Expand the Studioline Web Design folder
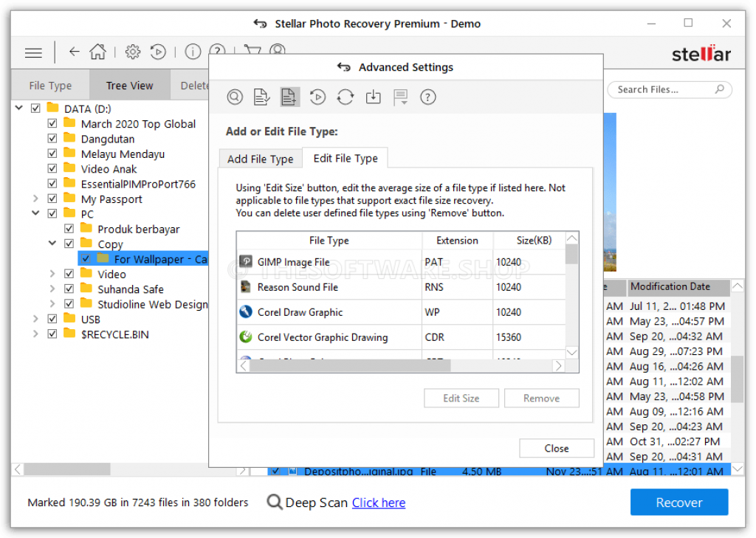Image resolution: width=756 pixels, height=538 pixels. tap(52, 303)
